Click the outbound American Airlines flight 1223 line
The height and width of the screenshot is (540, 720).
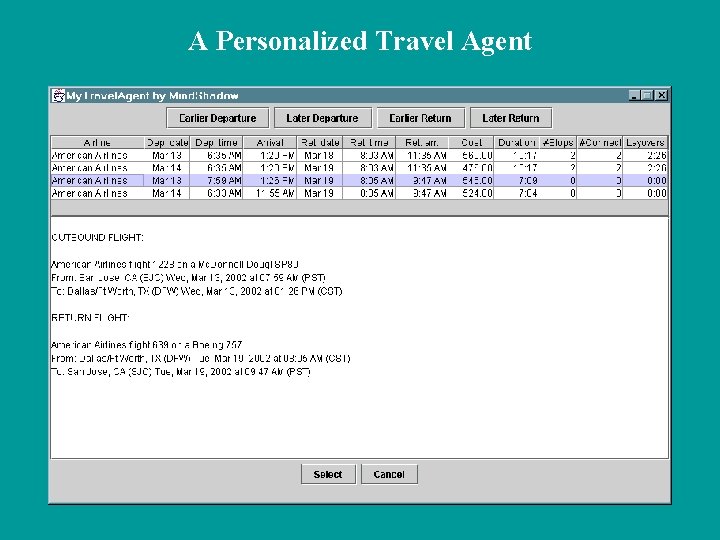click(175, 264)
